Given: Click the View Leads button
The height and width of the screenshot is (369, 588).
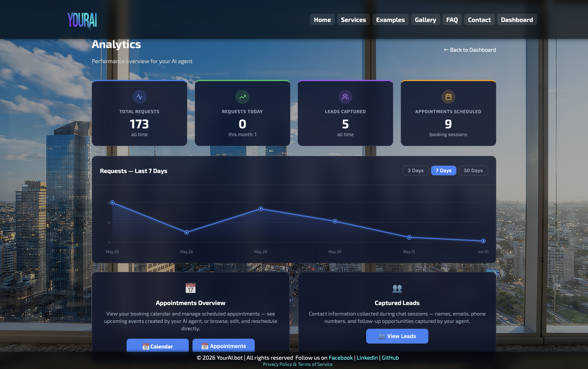Looking at the screenshot, I should tap(397, 336).
